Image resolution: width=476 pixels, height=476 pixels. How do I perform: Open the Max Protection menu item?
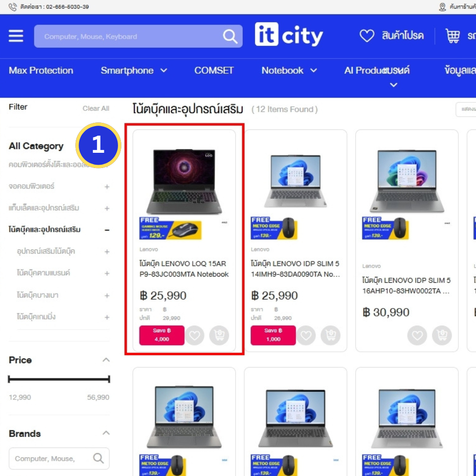click(x=41, y=70)
